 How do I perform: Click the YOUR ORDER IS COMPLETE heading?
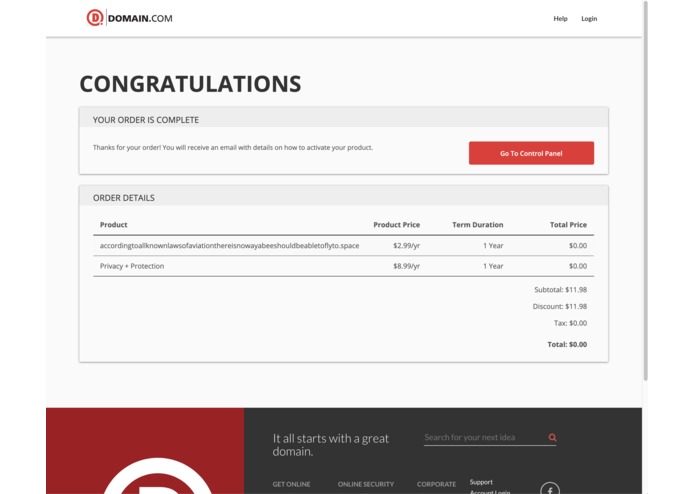click(146, 120)
